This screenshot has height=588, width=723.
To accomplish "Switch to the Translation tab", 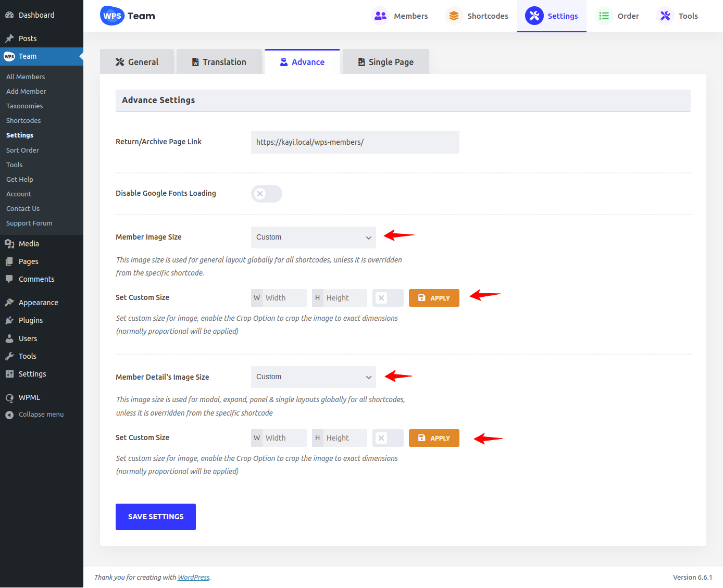I will point(219,62).
